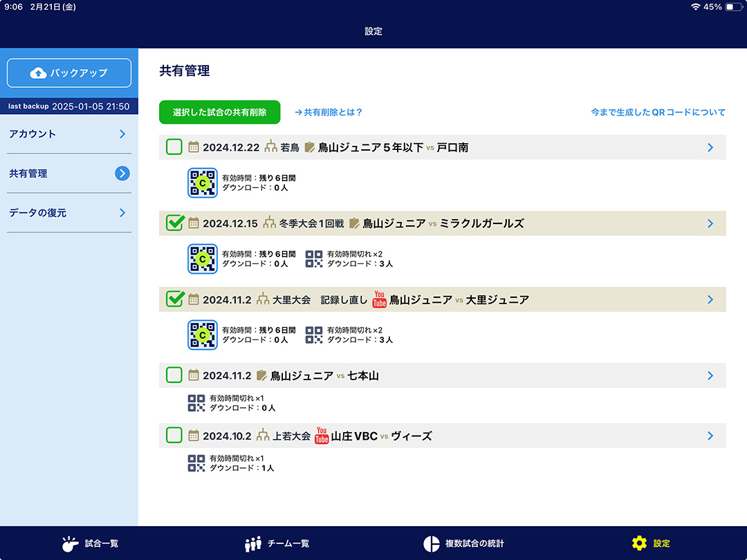Check the 2024.12.22 戸口南 match checkbox

pyautogui.click(x=174, y=147)
